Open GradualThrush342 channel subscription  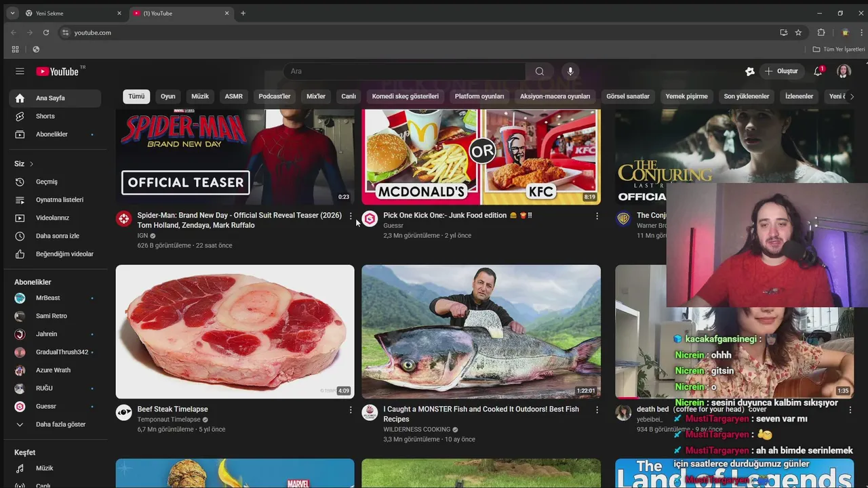pos(56,352)
